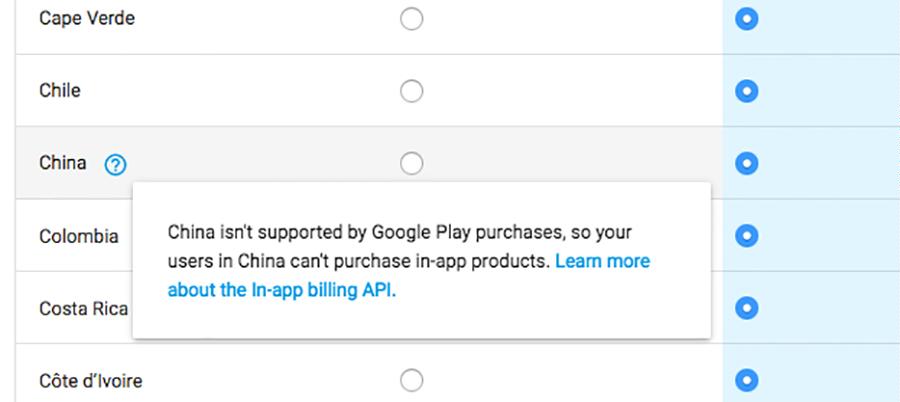Select the unselected radio button for Cape Verde
Image resolution: width=900 pixels, height=402 pixels.
[x=412, y=19]
